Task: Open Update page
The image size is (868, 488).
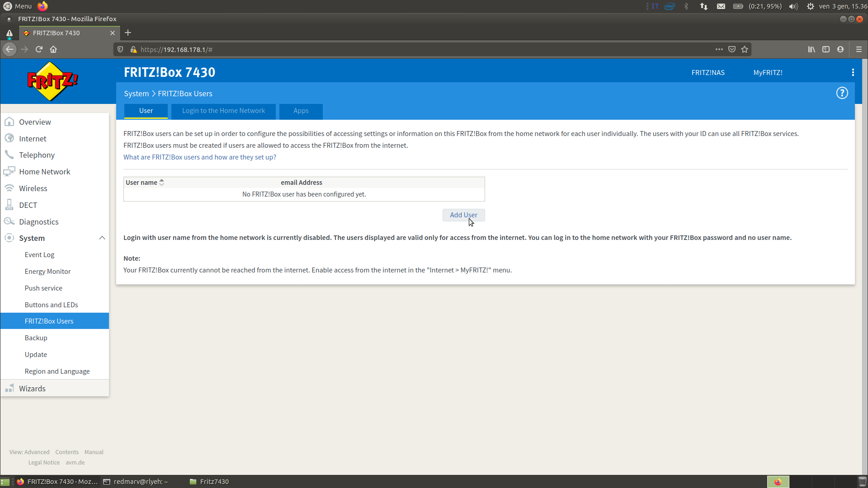Action: (36, 355)
